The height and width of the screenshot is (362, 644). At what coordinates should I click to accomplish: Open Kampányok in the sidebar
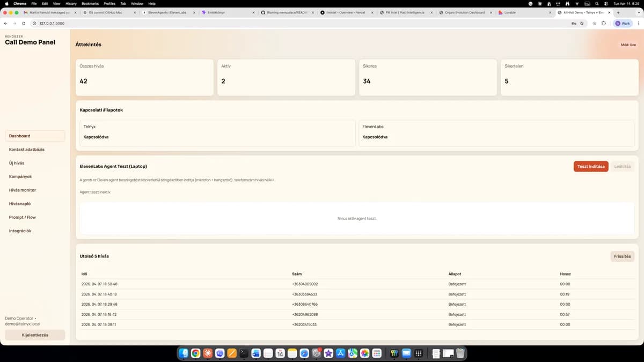point(35,176)
